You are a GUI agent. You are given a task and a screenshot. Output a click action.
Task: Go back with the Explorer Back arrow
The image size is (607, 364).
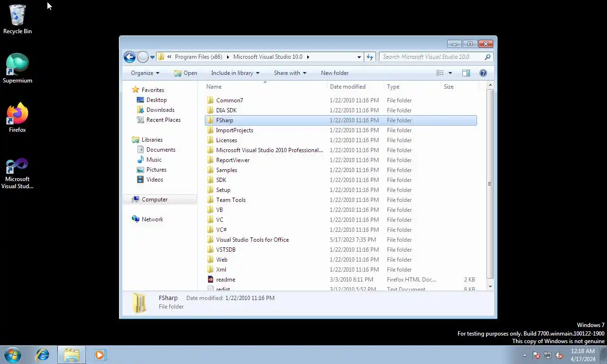[129, 57]
